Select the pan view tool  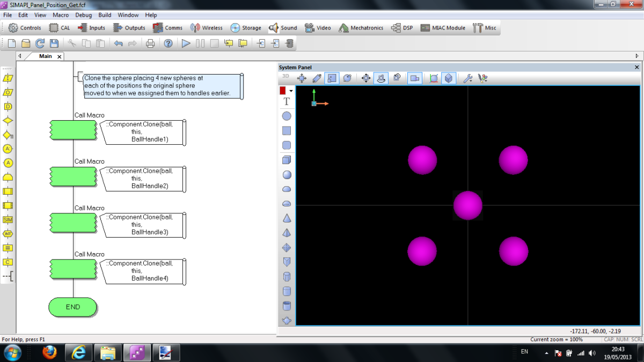(365, 78)
